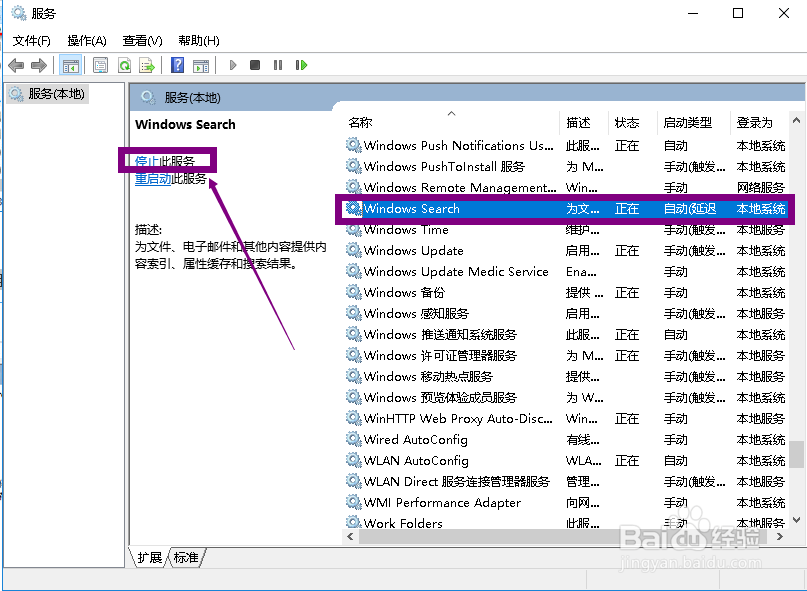Switch to the 扩展 tab
The height and width of the screenshot is (591, 807).
coord(150,557)
